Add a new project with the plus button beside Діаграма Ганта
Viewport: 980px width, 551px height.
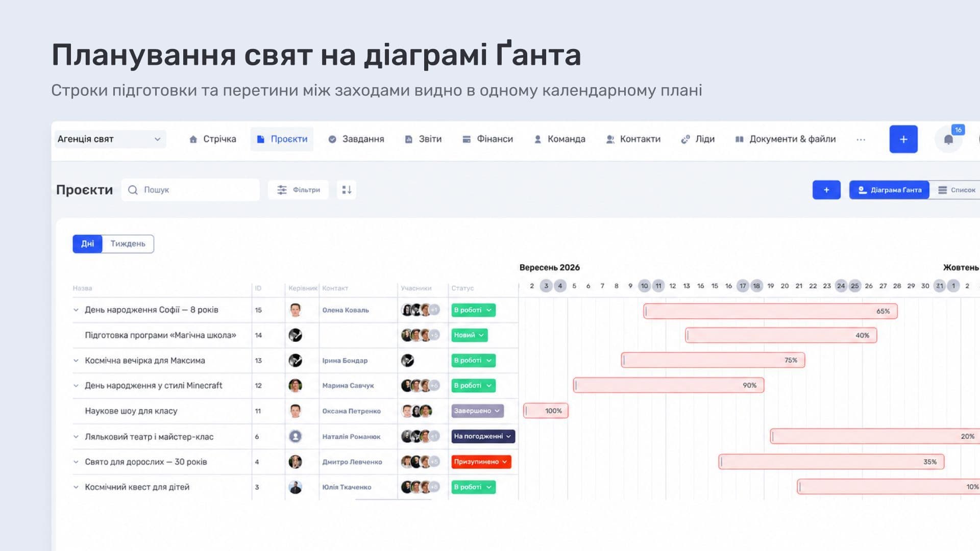pos(826,190)
